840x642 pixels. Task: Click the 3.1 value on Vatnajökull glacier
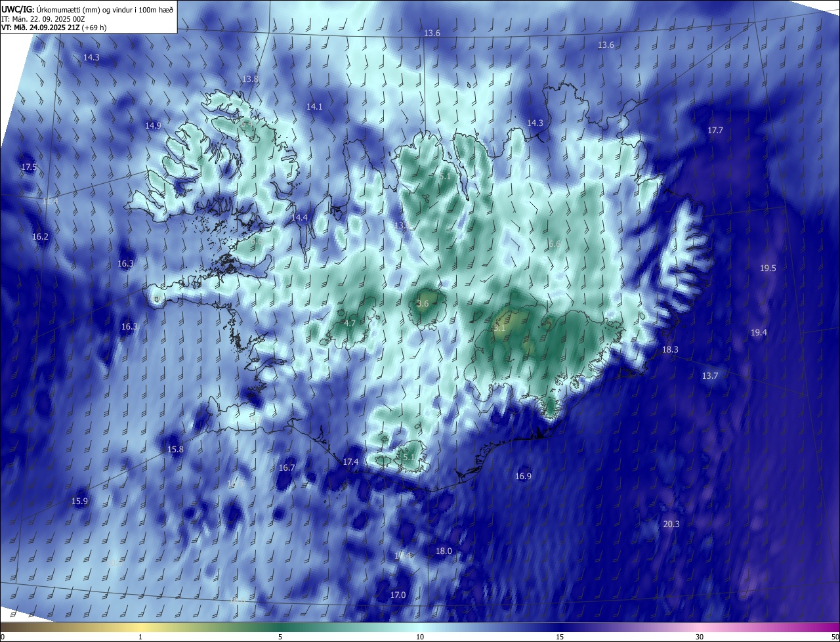499,327
